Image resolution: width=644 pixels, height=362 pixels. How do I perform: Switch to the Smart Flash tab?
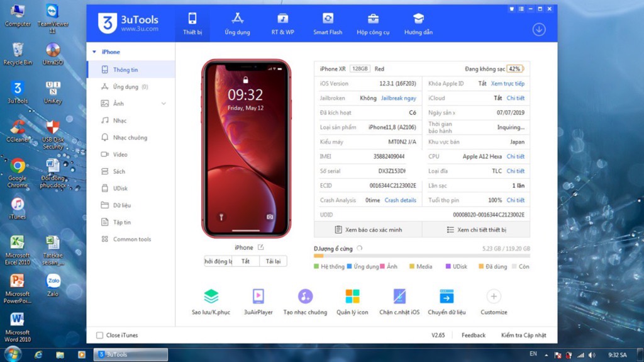click(328, 24)
